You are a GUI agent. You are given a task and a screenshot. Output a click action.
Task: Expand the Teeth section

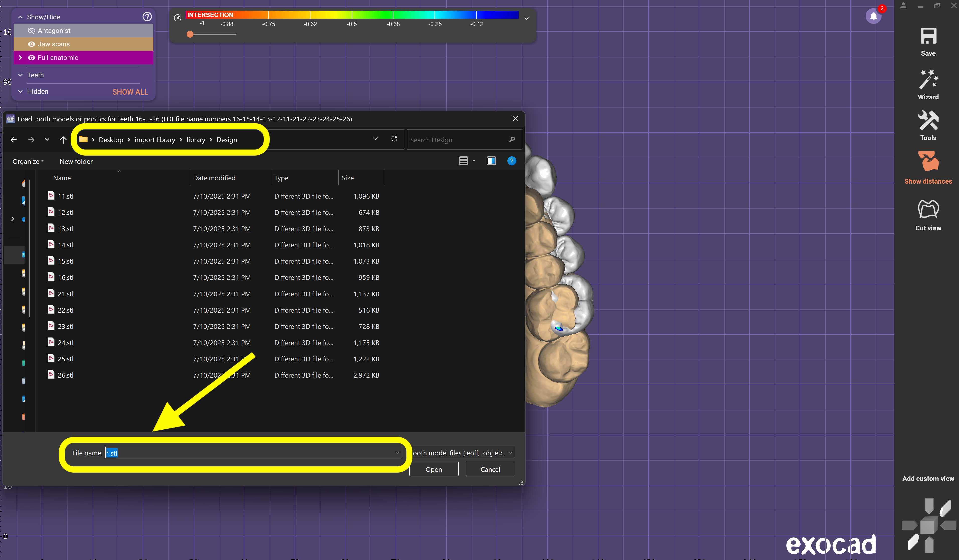tap(21, 75)
